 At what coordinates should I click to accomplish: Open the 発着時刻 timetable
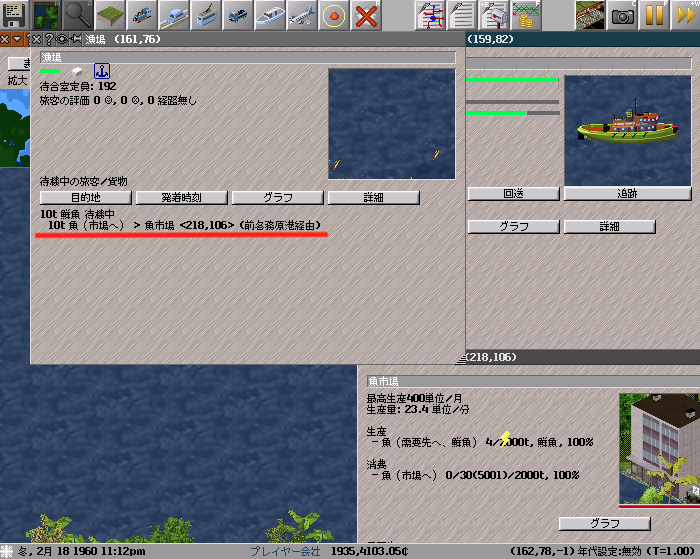tap(182, 197)
